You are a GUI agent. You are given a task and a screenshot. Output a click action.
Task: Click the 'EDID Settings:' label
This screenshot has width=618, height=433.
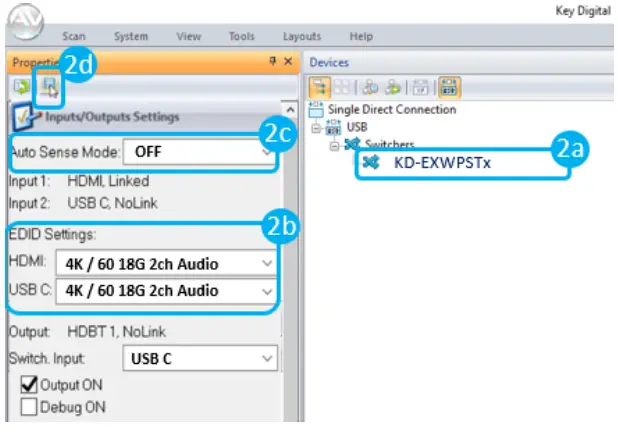pos(52,234)
